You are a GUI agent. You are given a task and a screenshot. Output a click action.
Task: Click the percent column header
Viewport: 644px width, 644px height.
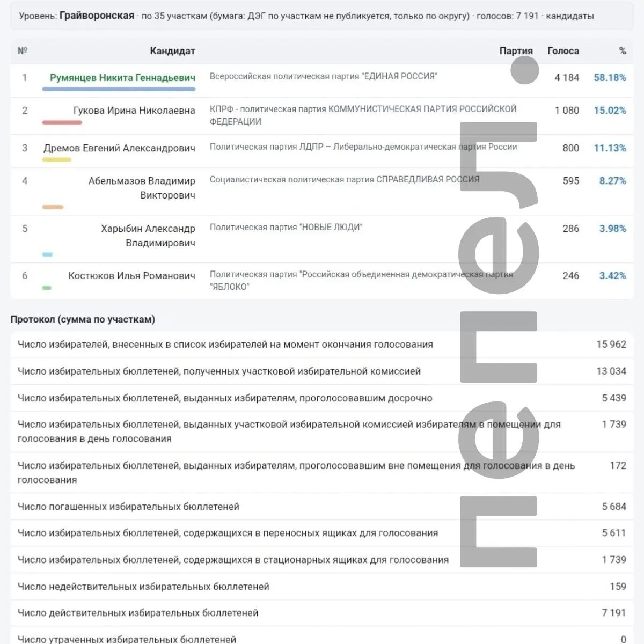[x=623, y=51]
